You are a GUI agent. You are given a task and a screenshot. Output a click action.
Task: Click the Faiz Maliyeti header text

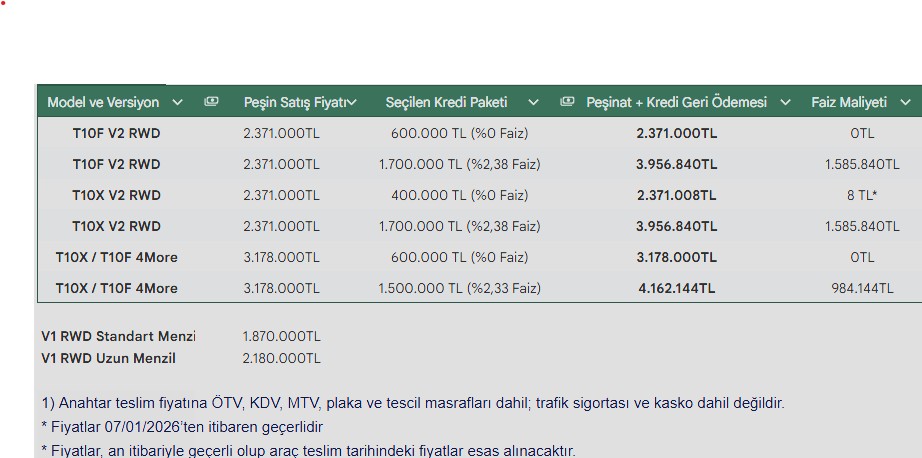pyautogui.click(x=849, y=102)
